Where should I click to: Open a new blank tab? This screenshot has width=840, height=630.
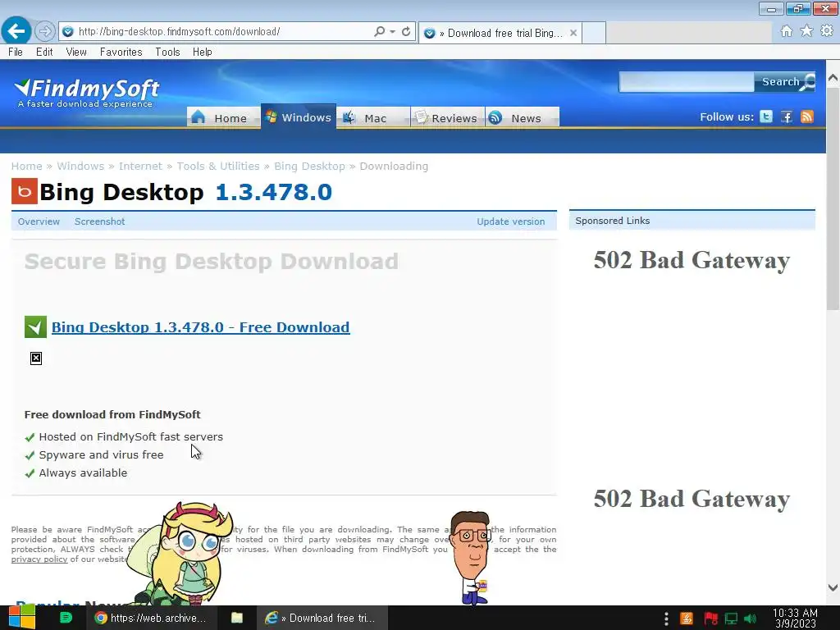pyautogui.click(x=594, y=33)
